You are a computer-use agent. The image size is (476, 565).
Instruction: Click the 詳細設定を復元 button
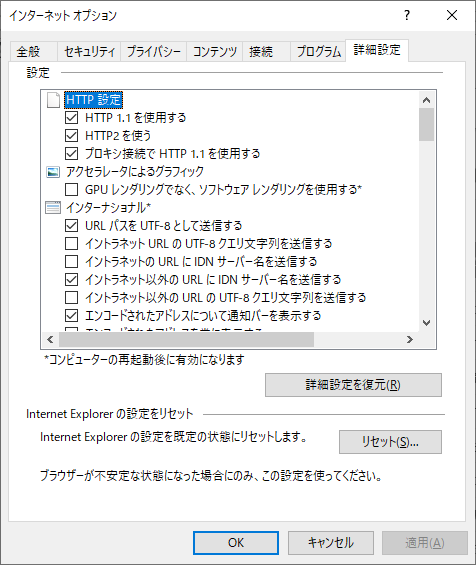pyautogui.click(x=353, y=385)
